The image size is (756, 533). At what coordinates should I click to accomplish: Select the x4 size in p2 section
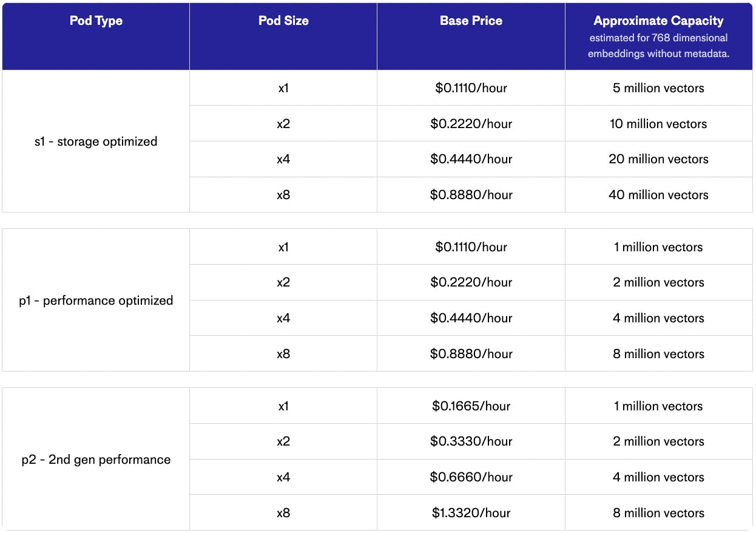pyautogui.click(x=283, y=477)
